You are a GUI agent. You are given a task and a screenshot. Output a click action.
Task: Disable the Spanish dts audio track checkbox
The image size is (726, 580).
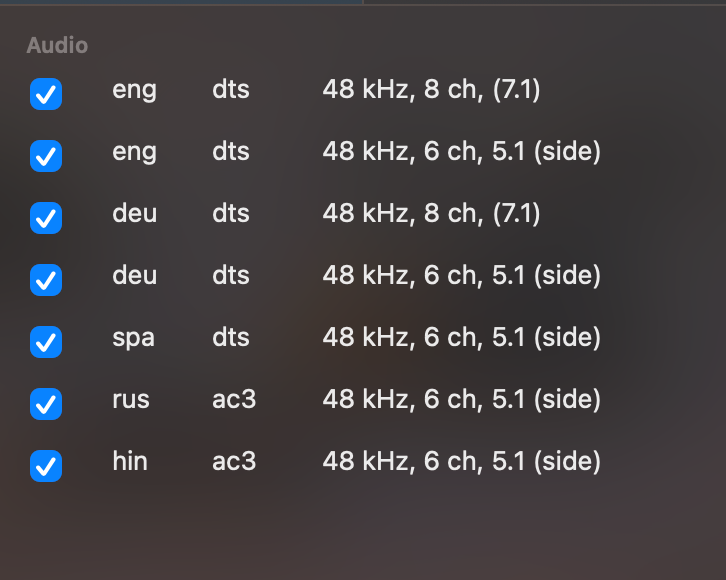[x=46, y=342]
